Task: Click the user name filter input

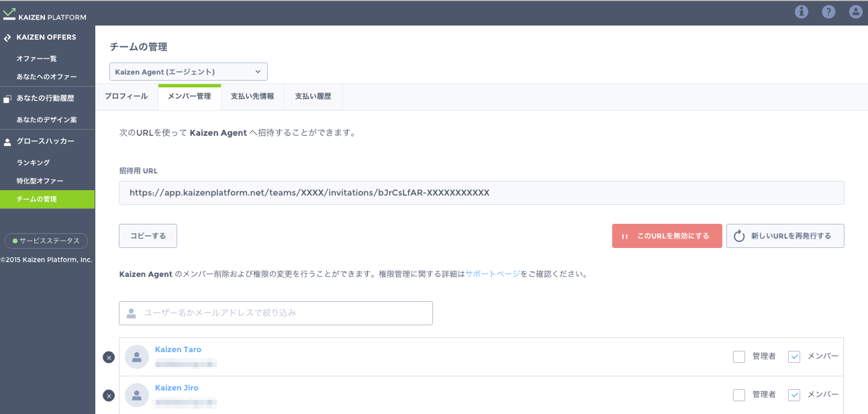Action: click(x=276, y=313)
